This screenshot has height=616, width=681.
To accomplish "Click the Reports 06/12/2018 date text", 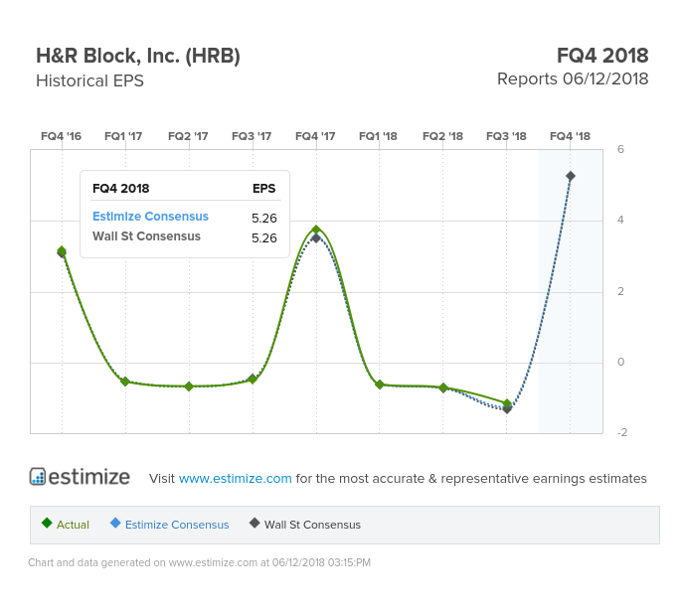I will (x=573, y=79).
